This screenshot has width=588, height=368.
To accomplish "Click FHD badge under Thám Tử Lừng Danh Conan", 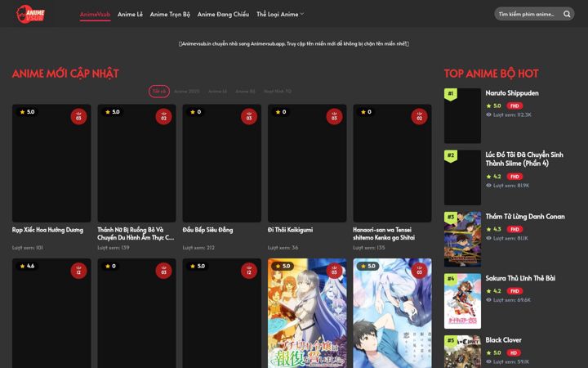I will tap(514, 229).
